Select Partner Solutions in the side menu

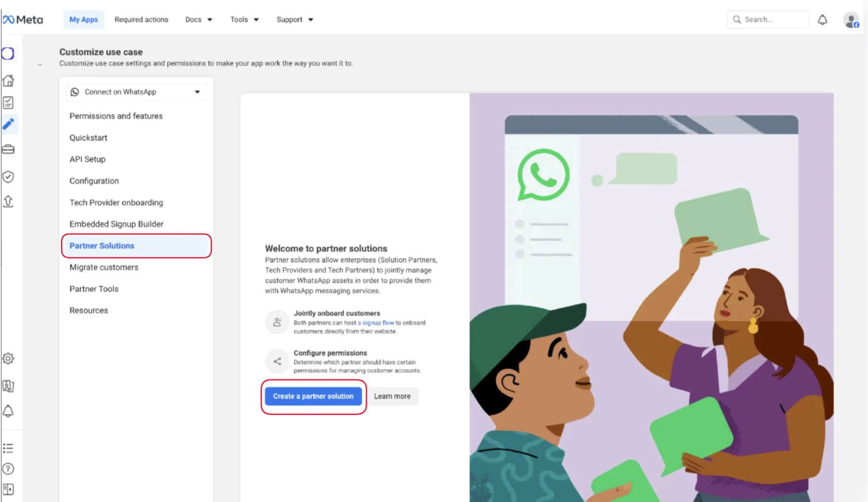136,246
